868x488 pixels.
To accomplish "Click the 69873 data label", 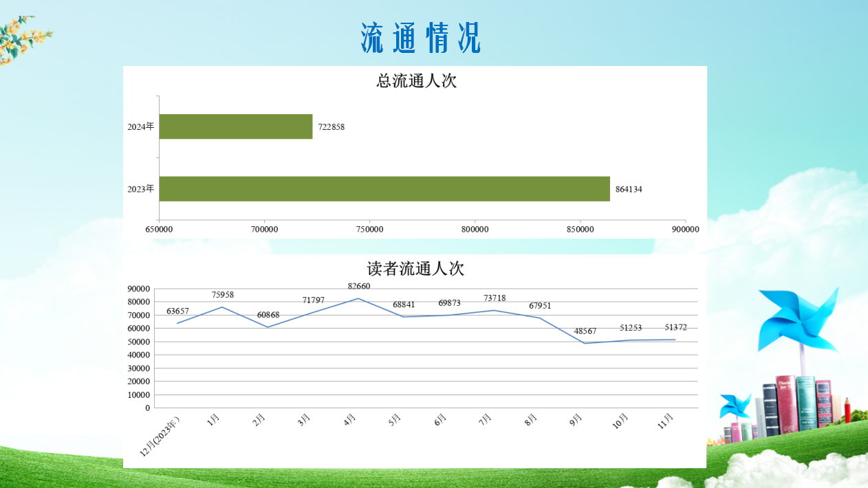I will point(449,303).
